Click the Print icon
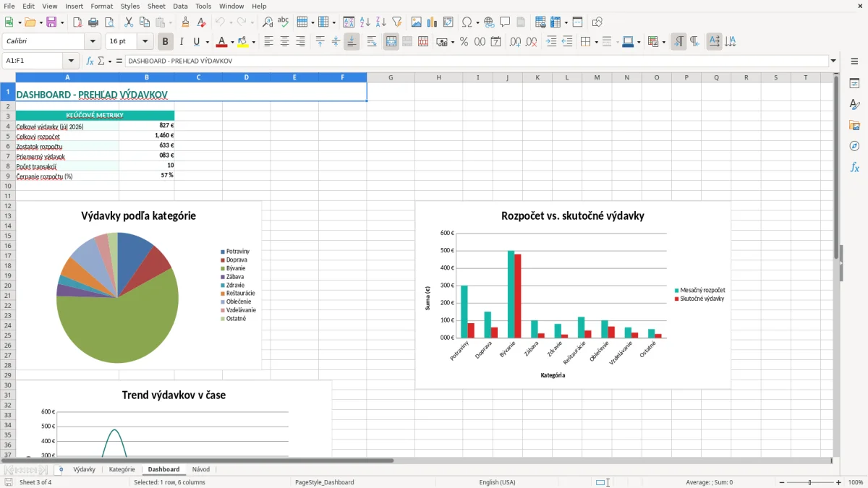 click(x=93, y=22)
